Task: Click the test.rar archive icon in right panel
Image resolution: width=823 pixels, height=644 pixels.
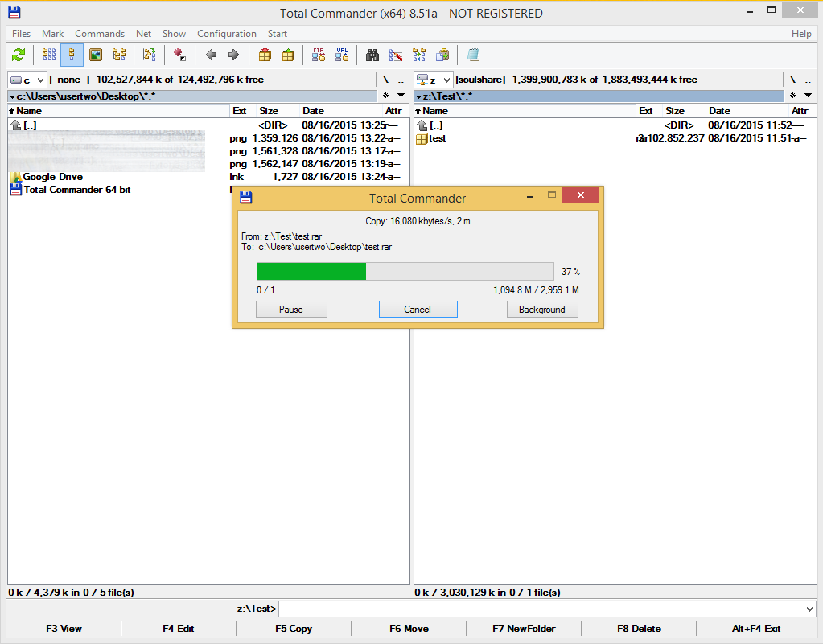Action: click(422, 138)
